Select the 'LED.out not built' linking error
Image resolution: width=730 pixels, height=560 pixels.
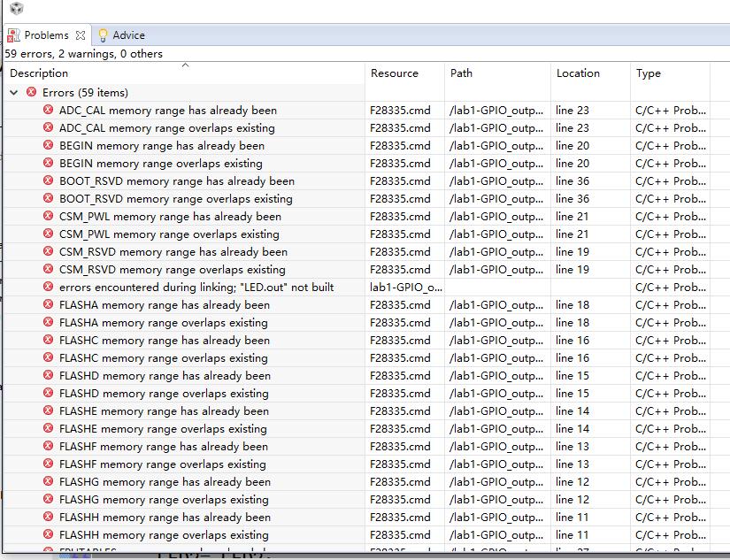[x=196, y=288]
